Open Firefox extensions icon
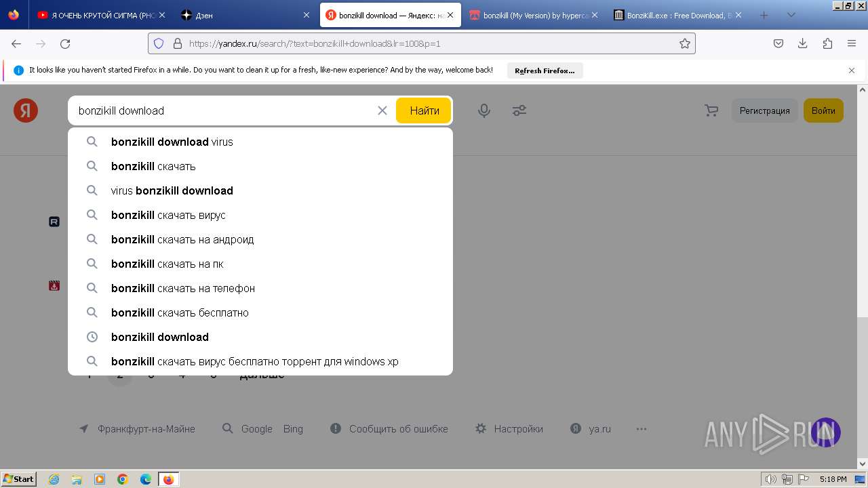The height and width of the screenshot is (488, 868). point(827,43)
